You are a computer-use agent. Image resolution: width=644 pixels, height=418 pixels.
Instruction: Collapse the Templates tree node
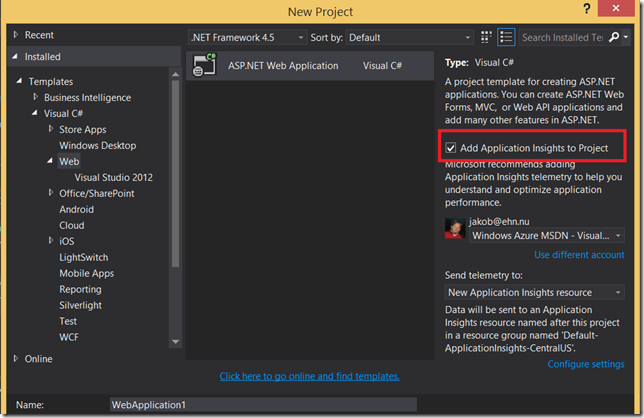tap(19, 81)
